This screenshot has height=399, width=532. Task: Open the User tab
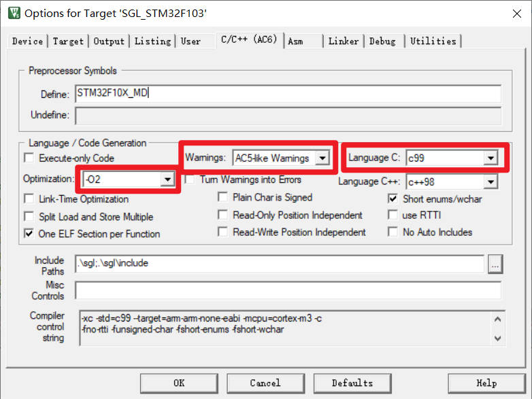tap(190, 41)
